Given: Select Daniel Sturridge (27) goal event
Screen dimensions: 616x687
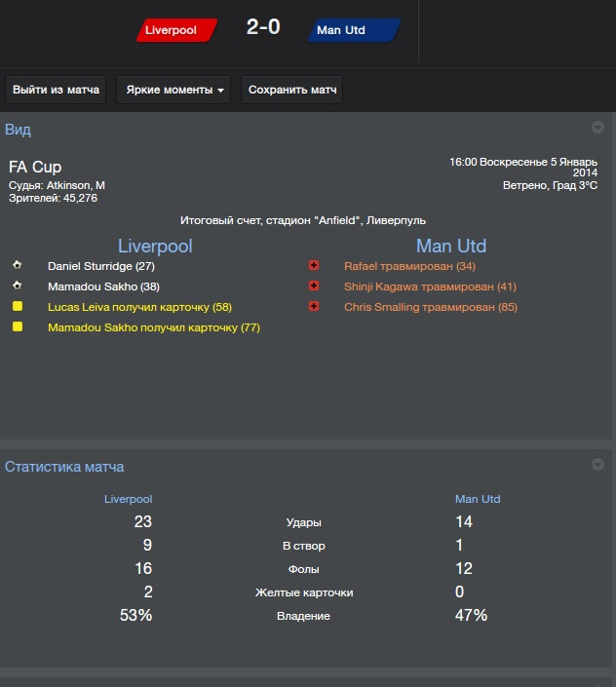Looking at the screenshot, I should pos(101,266).
